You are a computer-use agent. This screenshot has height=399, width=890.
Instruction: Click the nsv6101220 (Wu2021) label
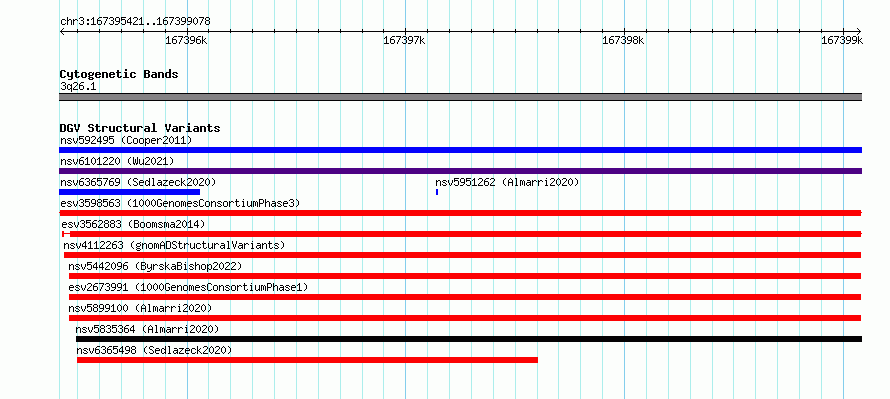pyautogui.click(x=117, y=161)
